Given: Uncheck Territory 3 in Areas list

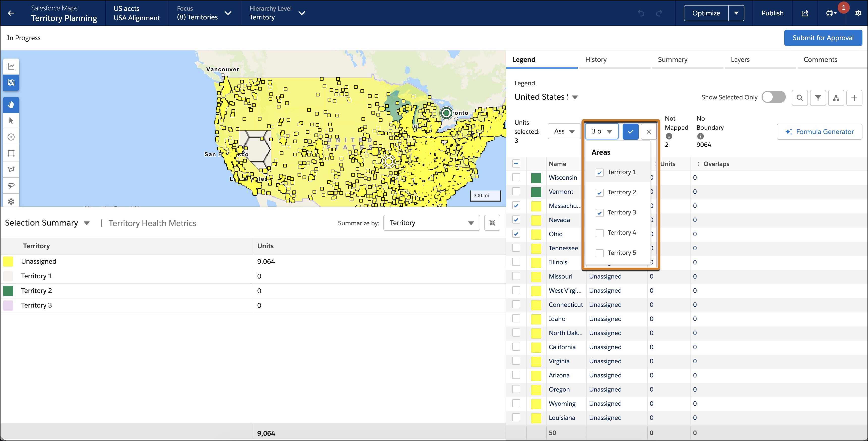Looking at the screenshot, I should coord(599,213).
